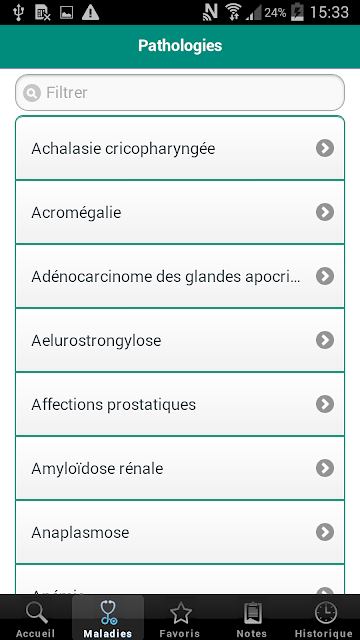Image resolution: width=360 pixels, height=640 pixels.
Task: Click the arrow next to Acromégalie
Action: 325,212
